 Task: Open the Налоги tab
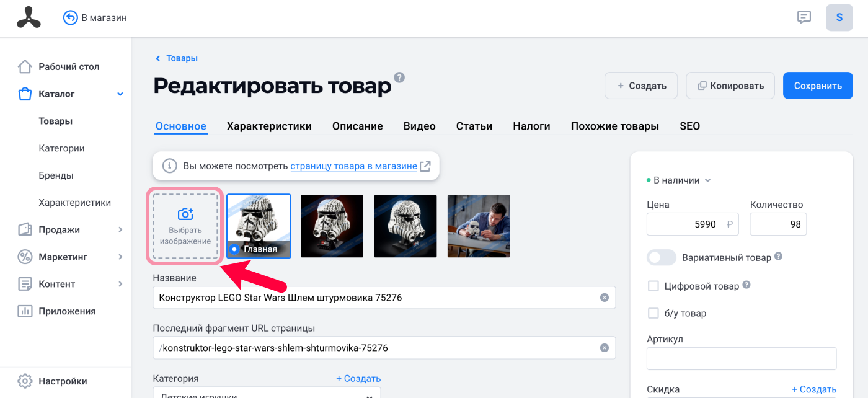(x=532, y=126)
